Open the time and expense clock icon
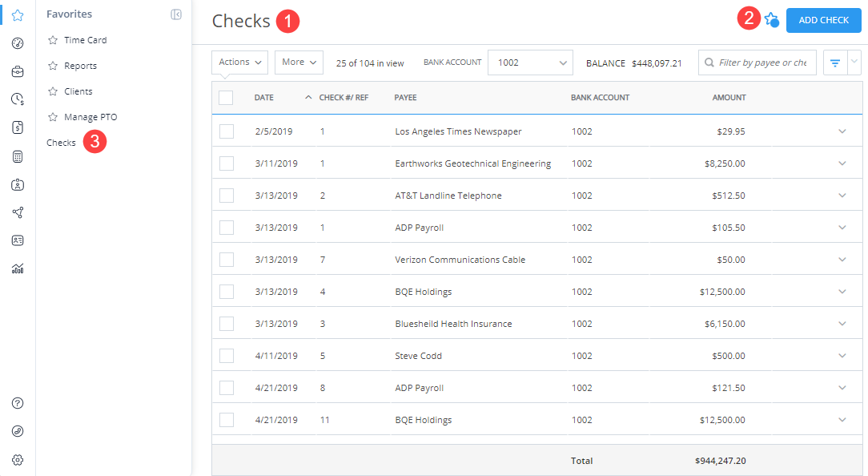This screenshot has height=476, width=868. point(18,99)
